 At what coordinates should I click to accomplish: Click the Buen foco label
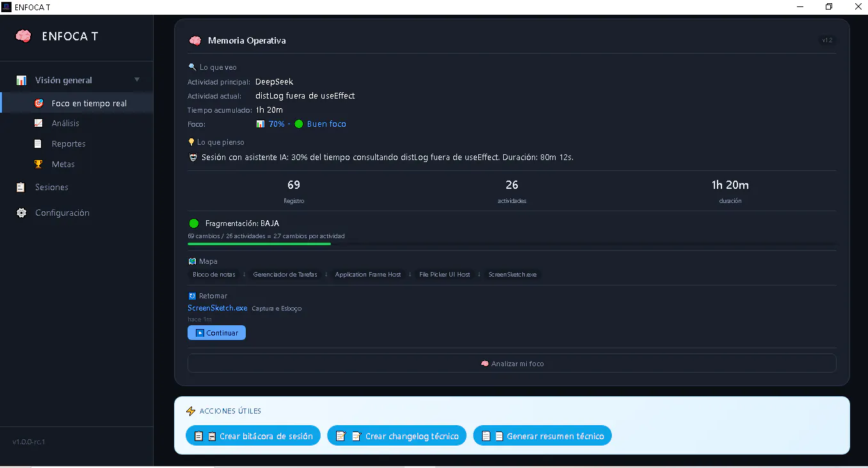tap(326, 124)
